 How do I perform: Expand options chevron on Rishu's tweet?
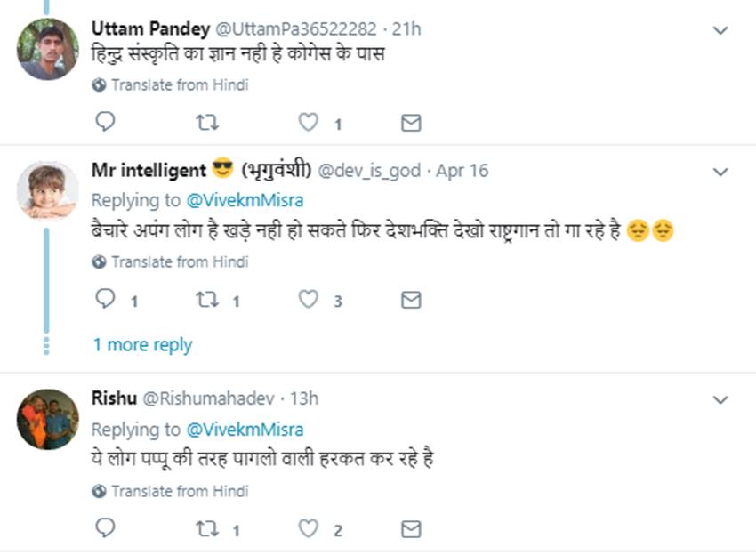point(721,399)
